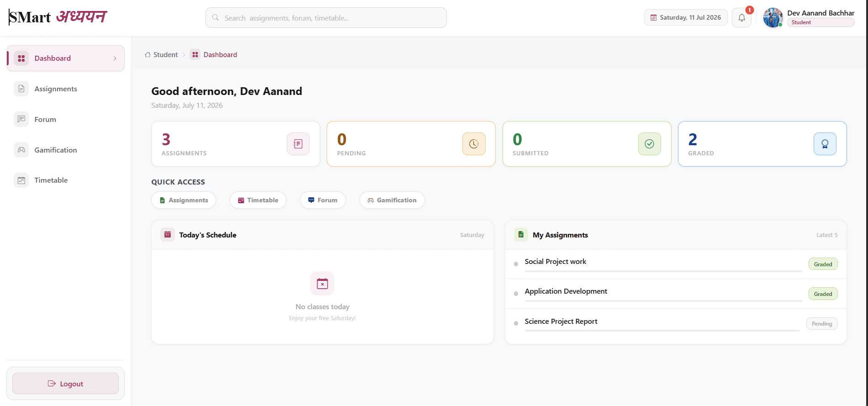Click the Graded award icon

825,144
